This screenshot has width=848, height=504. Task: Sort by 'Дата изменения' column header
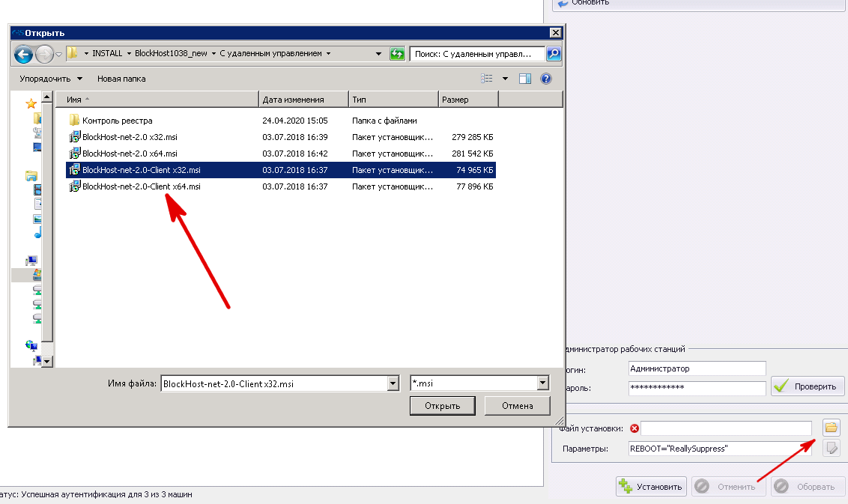tap(304, 100)
